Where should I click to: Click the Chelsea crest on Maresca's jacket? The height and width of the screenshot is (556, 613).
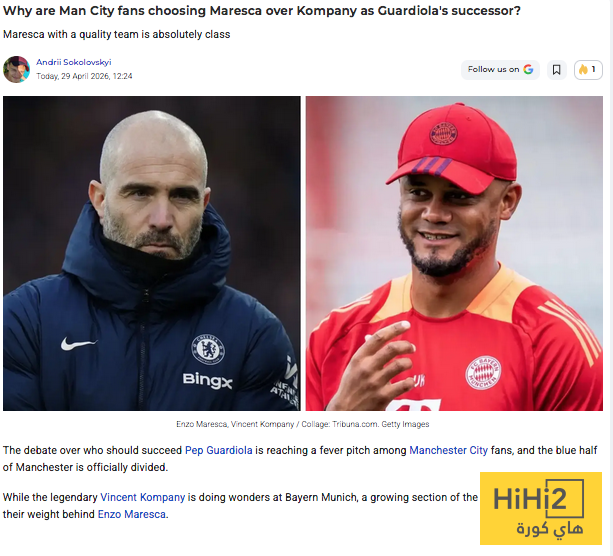tap(208, 349)
